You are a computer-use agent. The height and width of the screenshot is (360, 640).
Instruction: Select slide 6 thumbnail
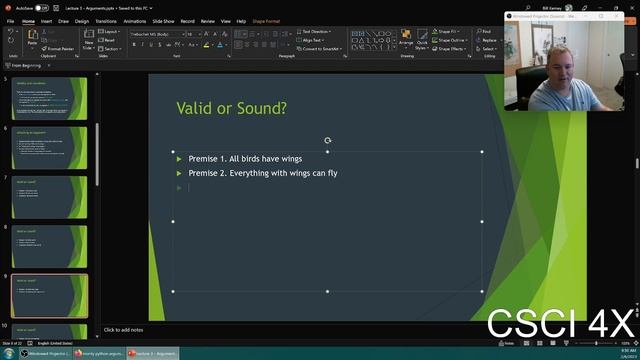pos(49,148)
